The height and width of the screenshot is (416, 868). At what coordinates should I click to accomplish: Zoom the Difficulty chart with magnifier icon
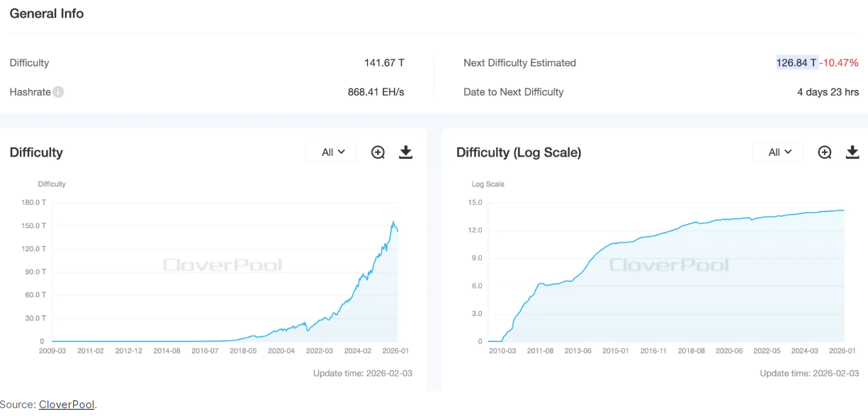tap(378, 152)
